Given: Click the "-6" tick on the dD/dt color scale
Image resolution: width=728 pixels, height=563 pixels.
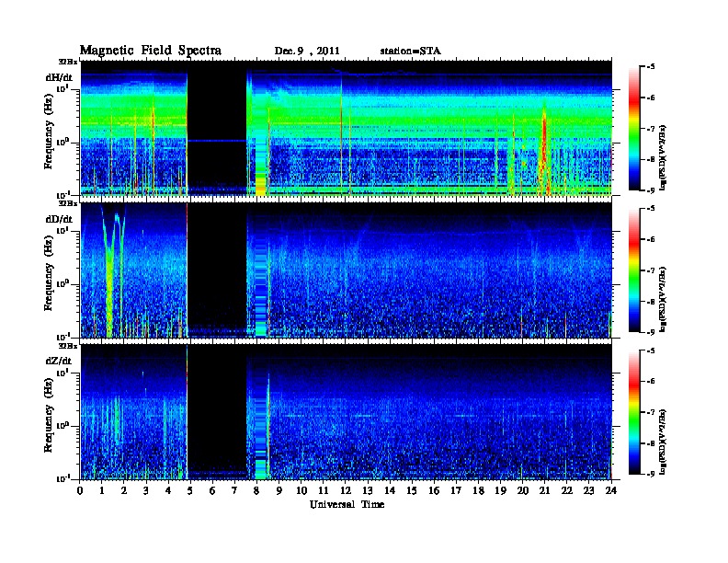Looking at the screenshot, I should tap(651, 240).
